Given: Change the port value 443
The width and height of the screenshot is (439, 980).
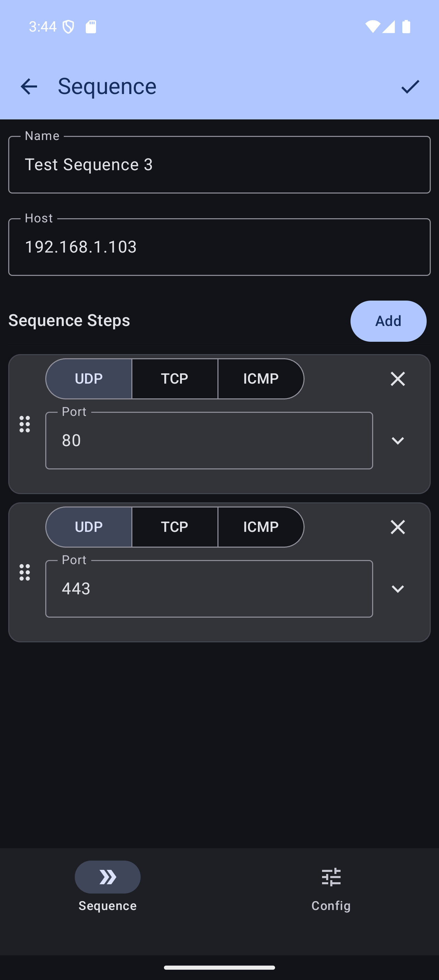Looking at the screenshot, I should click(x=209, y=588).
